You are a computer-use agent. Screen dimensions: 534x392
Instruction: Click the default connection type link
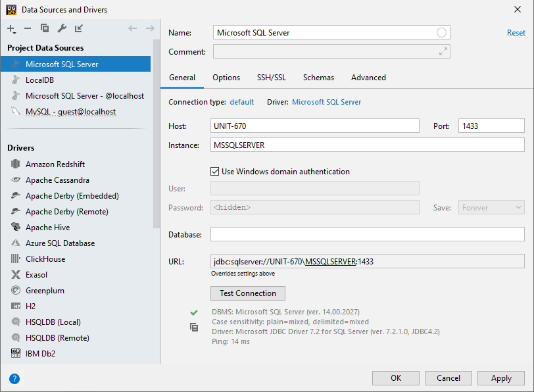[242, 102]
